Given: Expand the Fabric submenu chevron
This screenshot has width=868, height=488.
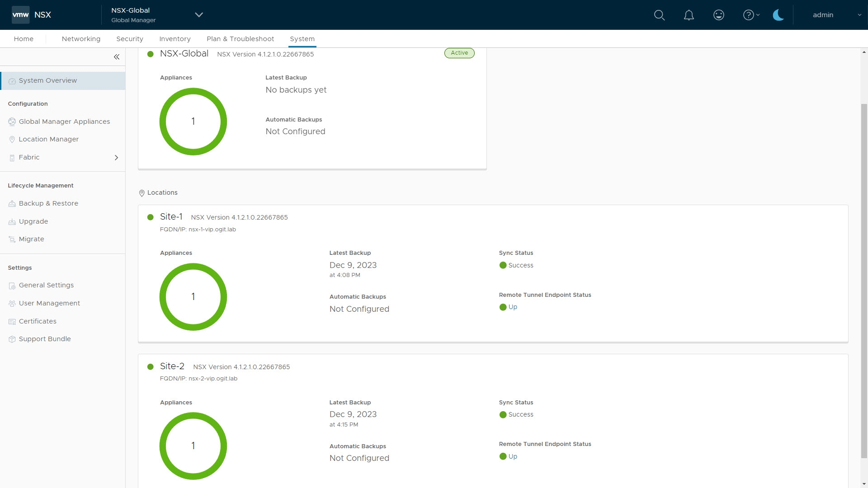Looking at the screenshot, I should click(x=116, y=158).
